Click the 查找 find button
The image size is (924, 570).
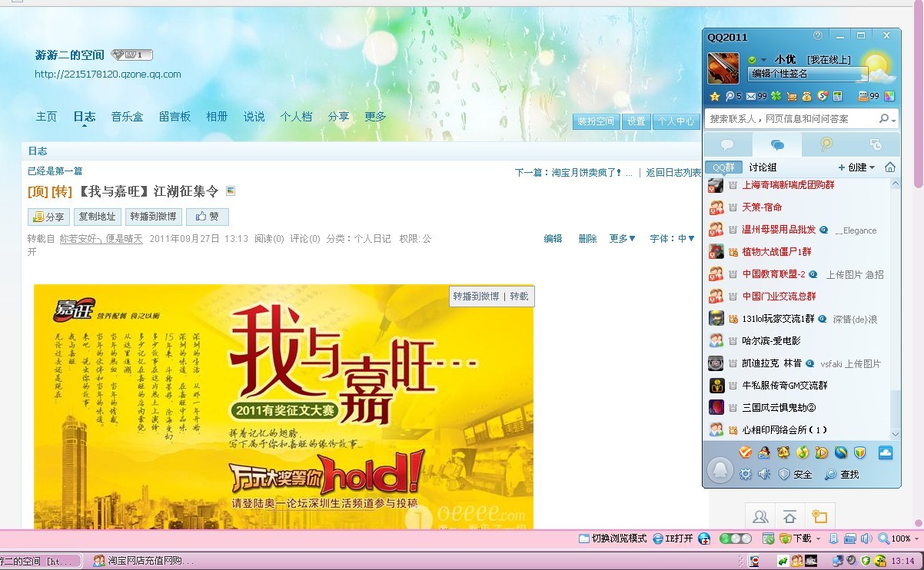[x=843, y=475]
